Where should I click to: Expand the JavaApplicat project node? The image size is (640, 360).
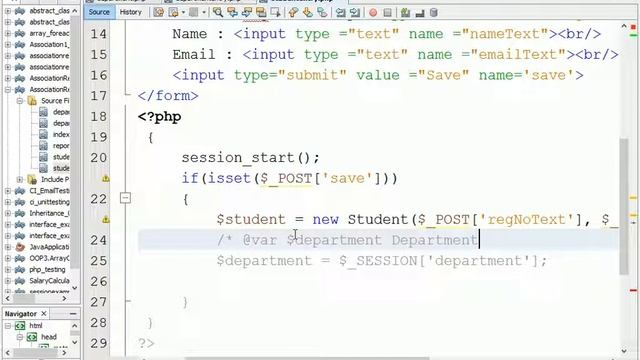8,247
